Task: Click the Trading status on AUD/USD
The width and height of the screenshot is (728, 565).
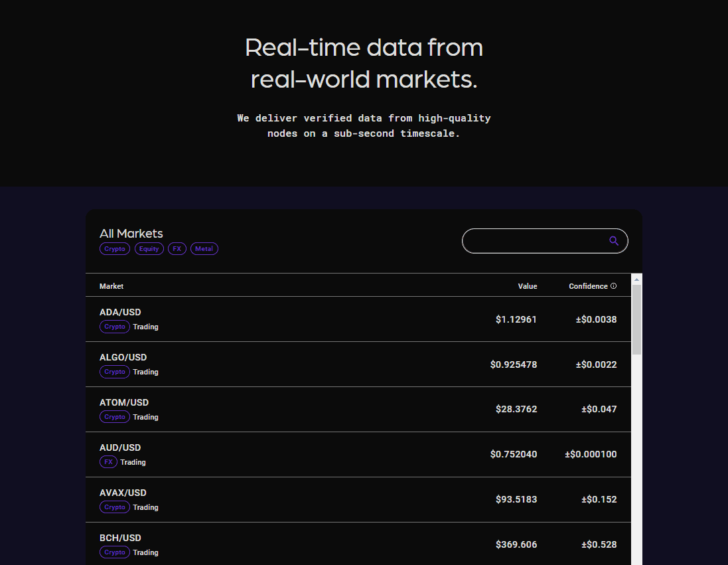Action: click(133, 462)
